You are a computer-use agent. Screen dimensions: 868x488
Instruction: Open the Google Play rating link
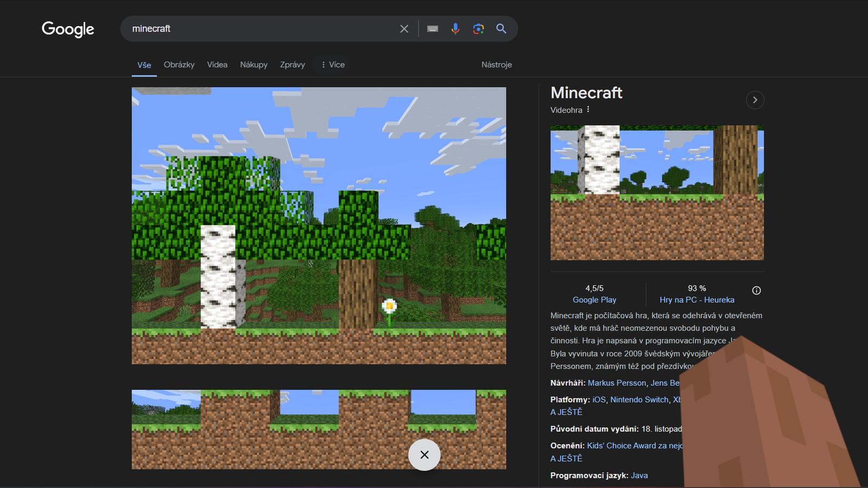coord(594,299)
